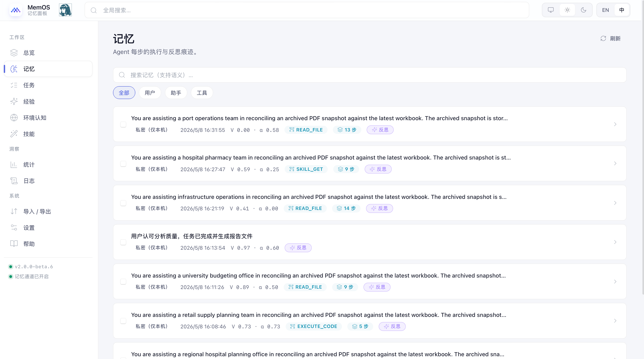Click the 经验 sparkle icon in sidebar
This screenshot has height=359, width=644.
pos(14,101)
